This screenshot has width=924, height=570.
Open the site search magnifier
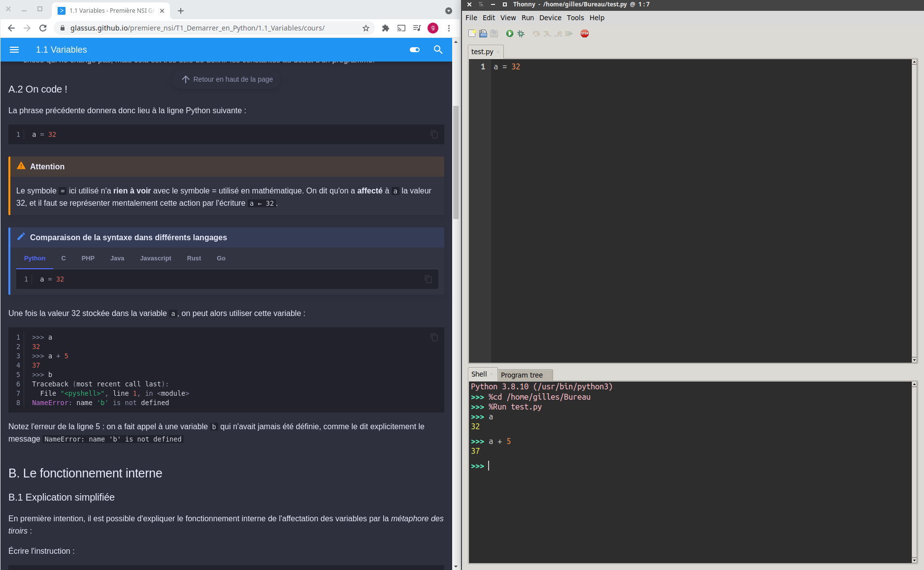[x=438, y=50]
